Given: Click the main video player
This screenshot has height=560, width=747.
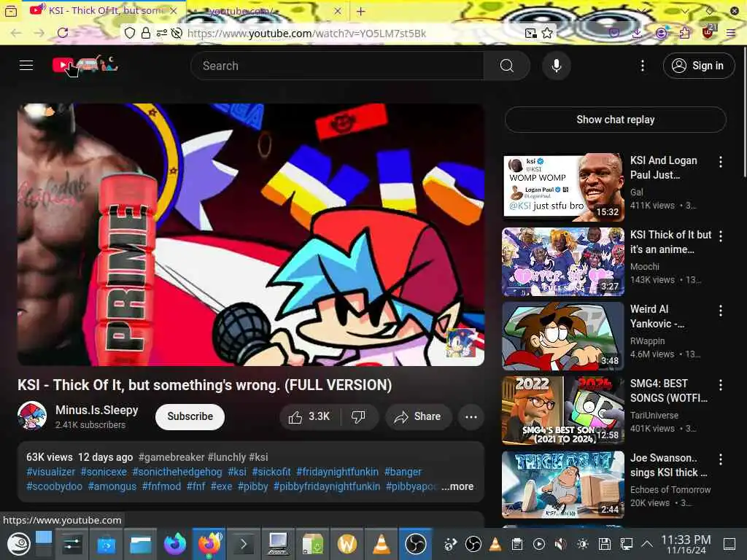Looking at the screenshot, I should coord(251,234).
